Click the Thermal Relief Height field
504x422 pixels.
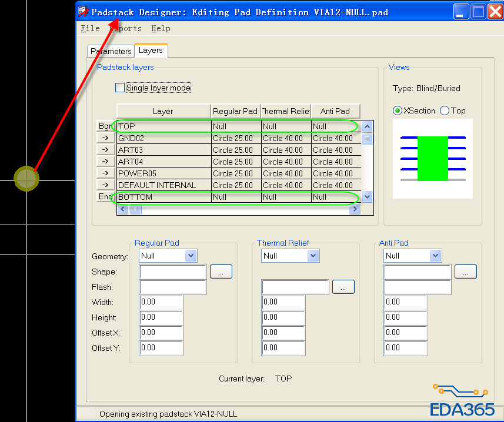click(283, 317)
